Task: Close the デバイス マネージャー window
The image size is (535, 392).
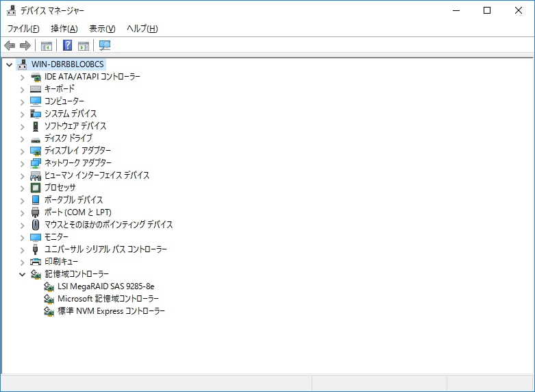Action: coord(519,10)
